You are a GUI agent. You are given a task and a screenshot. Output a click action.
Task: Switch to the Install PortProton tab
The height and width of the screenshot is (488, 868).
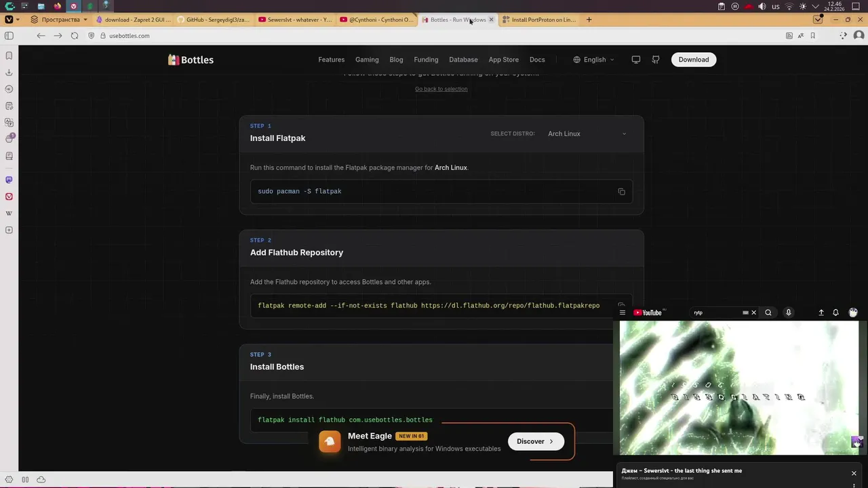539,20
